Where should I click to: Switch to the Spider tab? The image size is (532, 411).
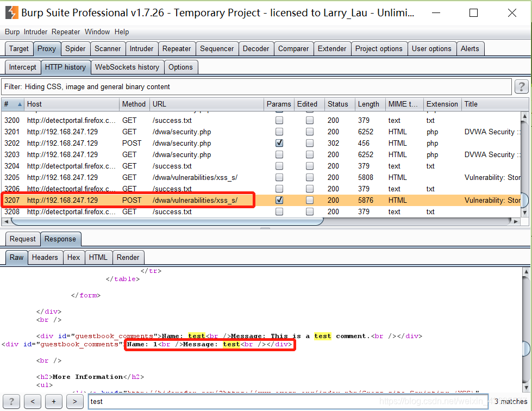pyautogui.click(x=76, y=49)
